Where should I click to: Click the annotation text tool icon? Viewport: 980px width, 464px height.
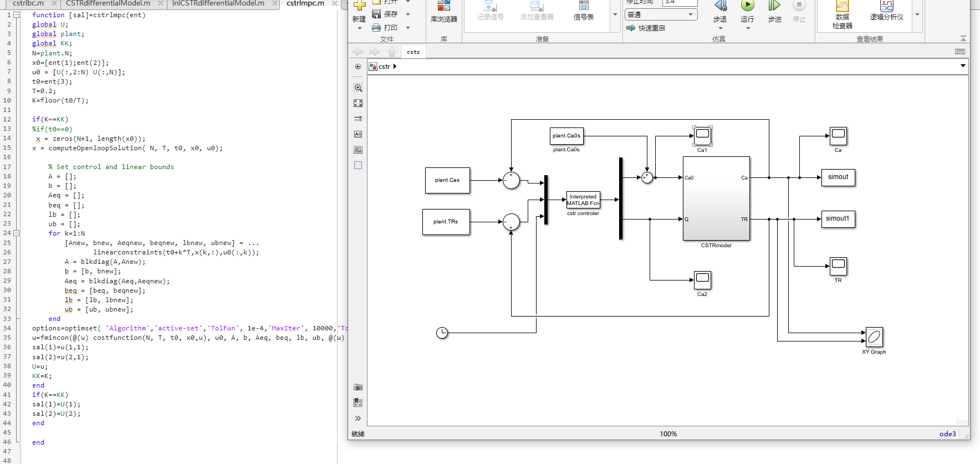[x=358, y=134]
